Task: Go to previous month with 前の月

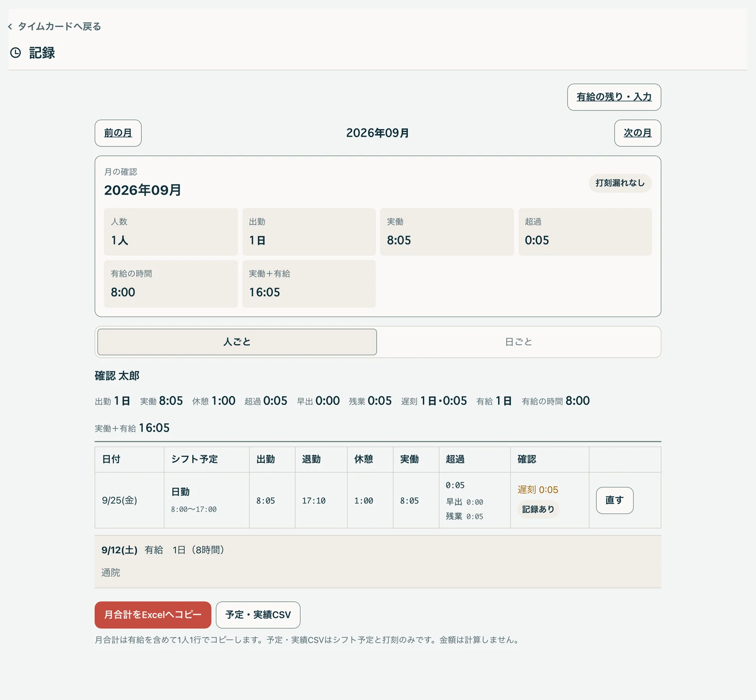Action: (118, 133)
